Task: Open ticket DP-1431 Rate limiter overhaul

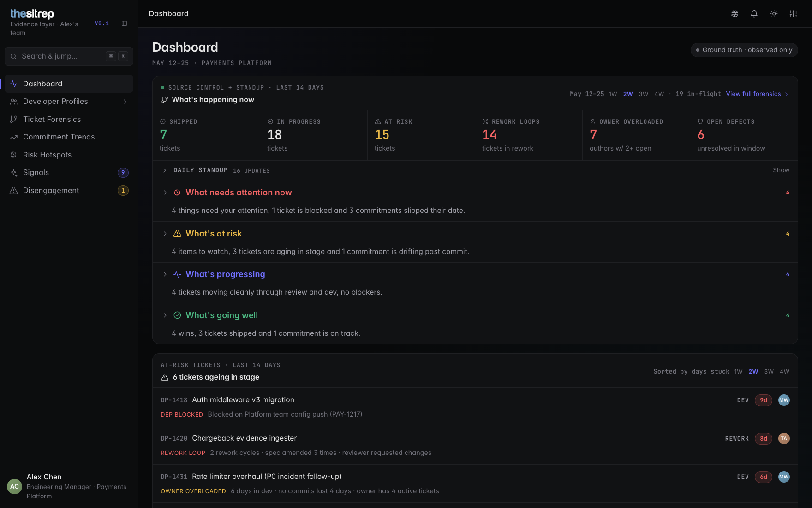Action: 475,484
